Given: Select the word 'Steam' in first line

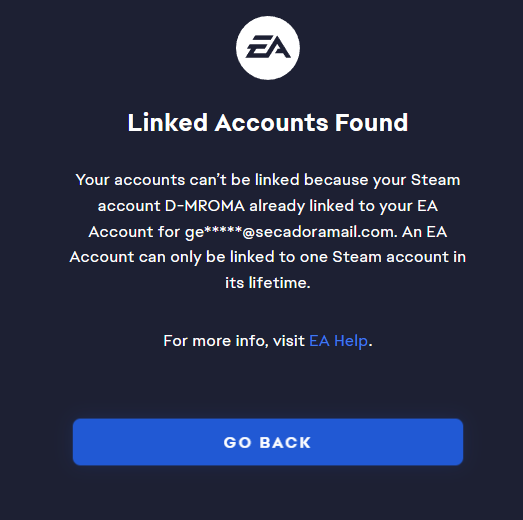Looking at the screenshot, I should point(436,180).
